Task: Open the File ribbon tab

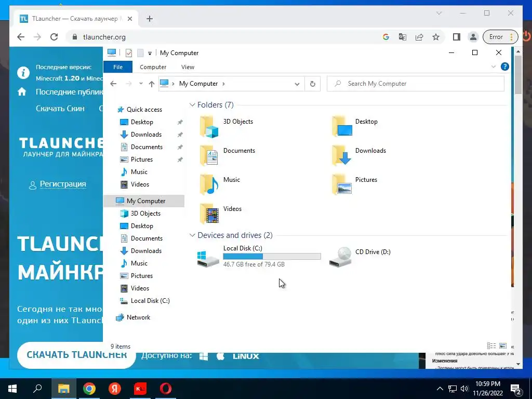Action: click(x=118, y=67)
